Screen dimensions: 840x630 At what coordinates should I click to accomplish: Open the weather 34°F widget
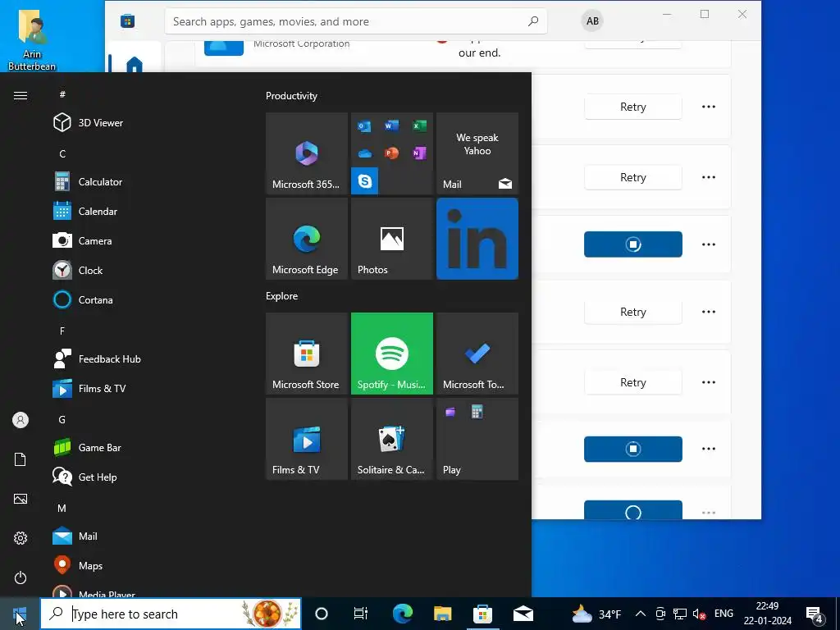pos(596,614)
